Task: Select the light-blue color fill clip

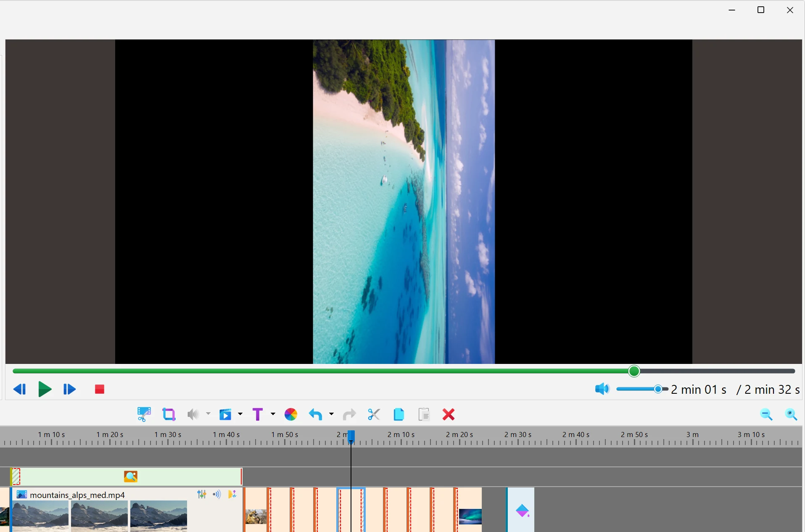Action: (x=521, y=510)
